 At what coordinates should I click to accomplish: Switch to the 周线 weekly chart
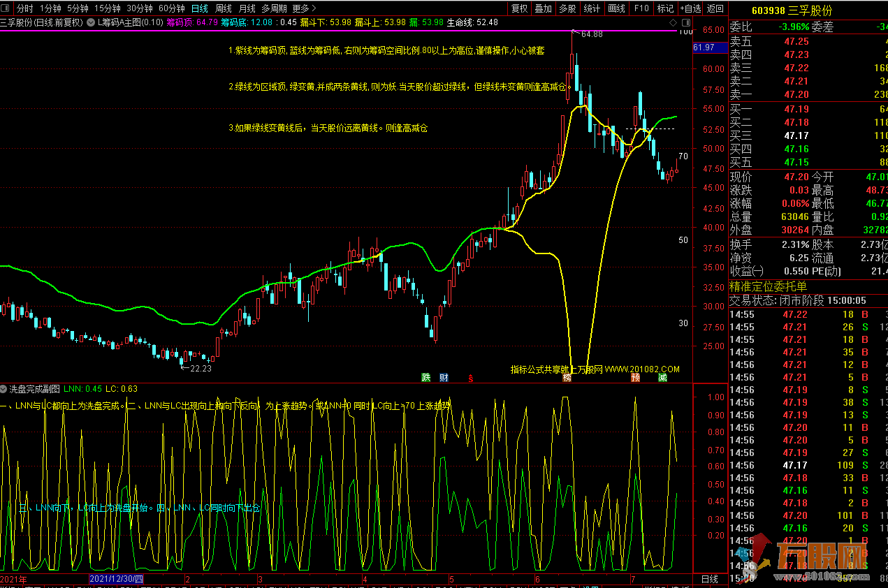(x=224, y=8)
